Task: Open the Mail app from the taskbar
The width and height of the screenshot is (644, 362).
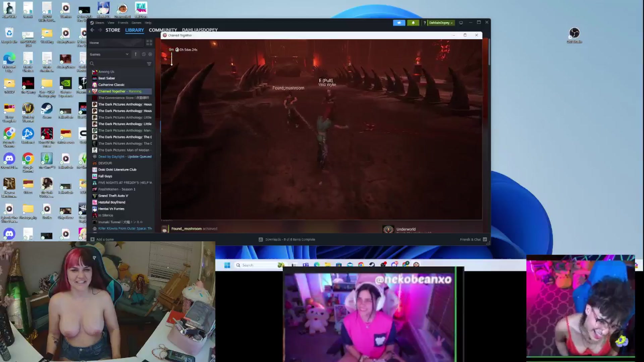Action: [350, 265]
